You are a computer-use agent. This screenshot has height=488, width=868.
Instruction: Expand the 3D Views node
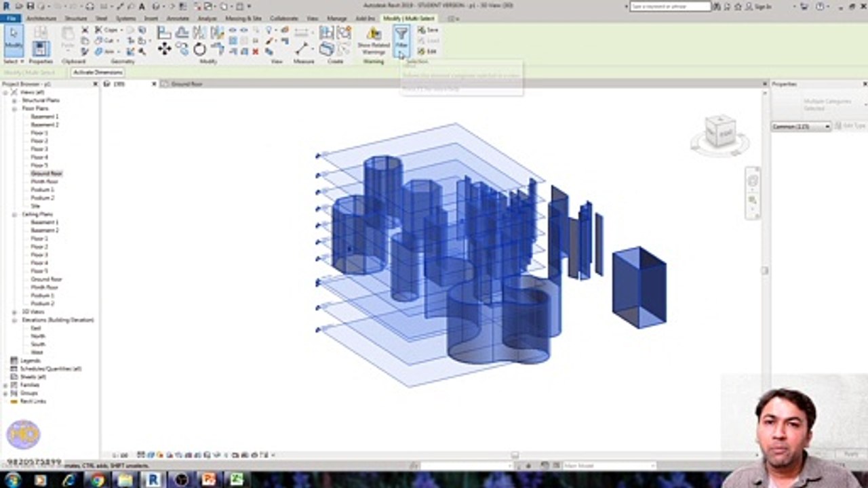(x=14, y=312)
